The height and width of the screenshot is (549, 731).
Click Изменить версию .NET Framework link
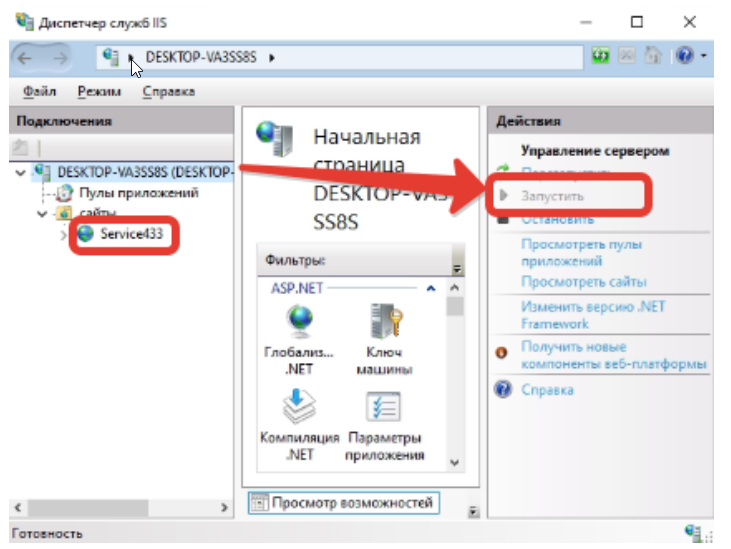pyautogui.click(x=593, y=315)
